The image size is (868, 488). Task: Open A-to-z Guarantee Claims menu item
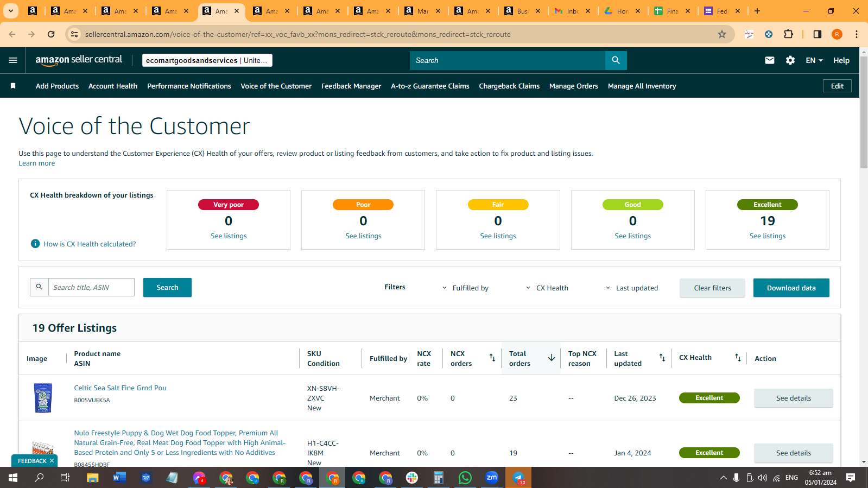(x=430, y=86)
